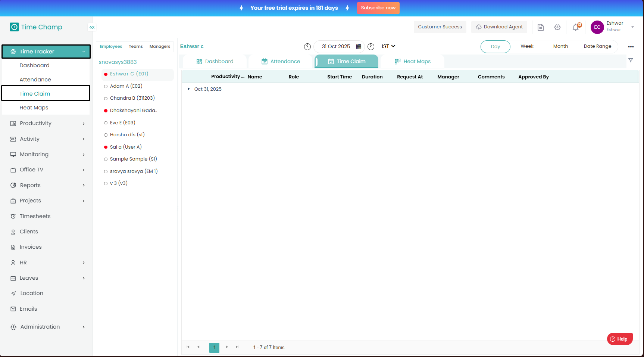Switch to Date Range view
The image size is (644, 357).
pos(597,46)
